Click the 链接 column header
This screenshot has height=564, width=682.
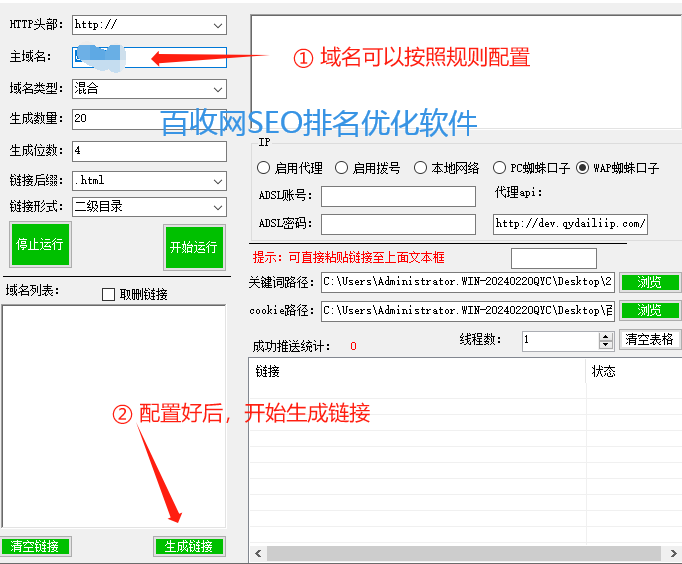(418, 371)
